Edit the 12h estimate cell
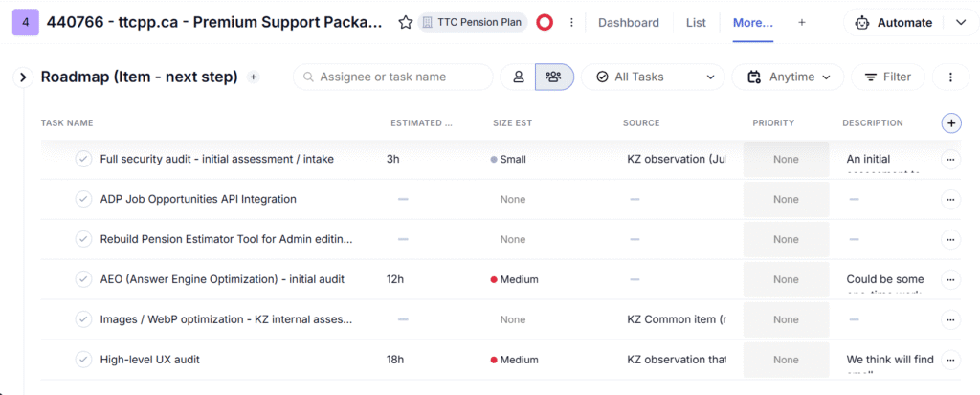 [x=395, y=279]
